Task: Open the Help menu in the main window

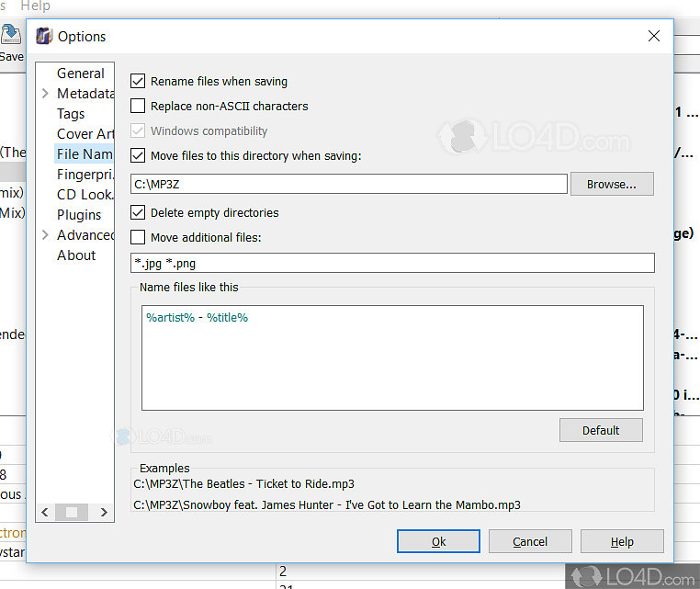Action: (x=35, y=6)
